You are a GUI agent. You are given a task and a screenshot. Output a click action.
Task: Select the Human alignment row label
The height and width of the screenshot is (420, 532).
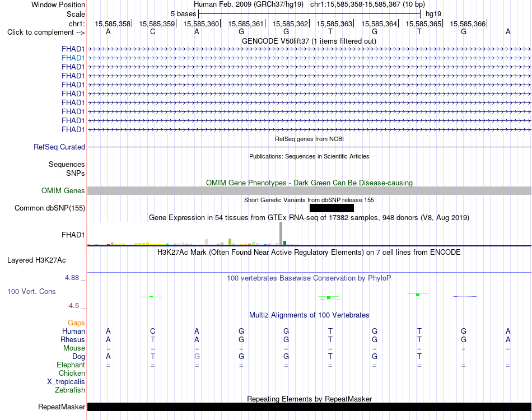(73, 331)
